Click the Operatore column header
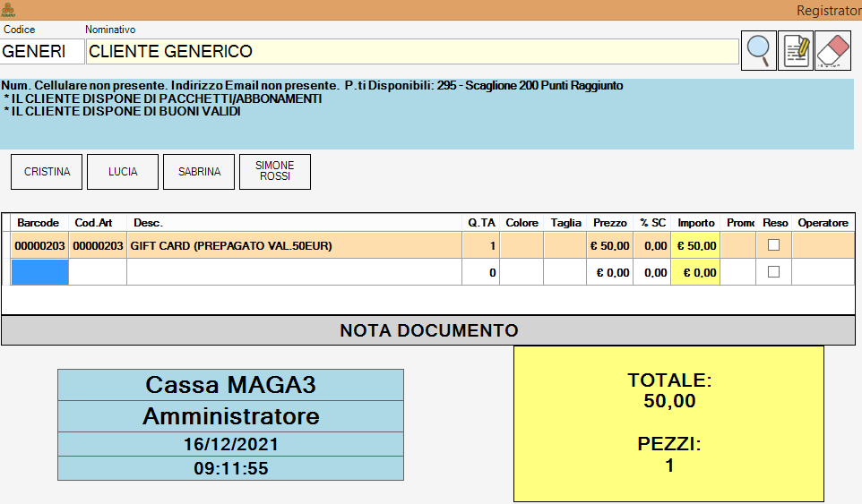 [x=822, y=222]
